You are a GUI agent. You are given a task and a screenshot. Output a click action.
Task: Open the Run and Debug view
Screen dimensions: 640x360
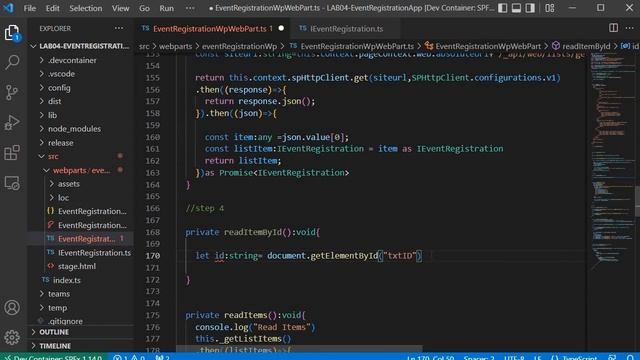click(12, 123)
